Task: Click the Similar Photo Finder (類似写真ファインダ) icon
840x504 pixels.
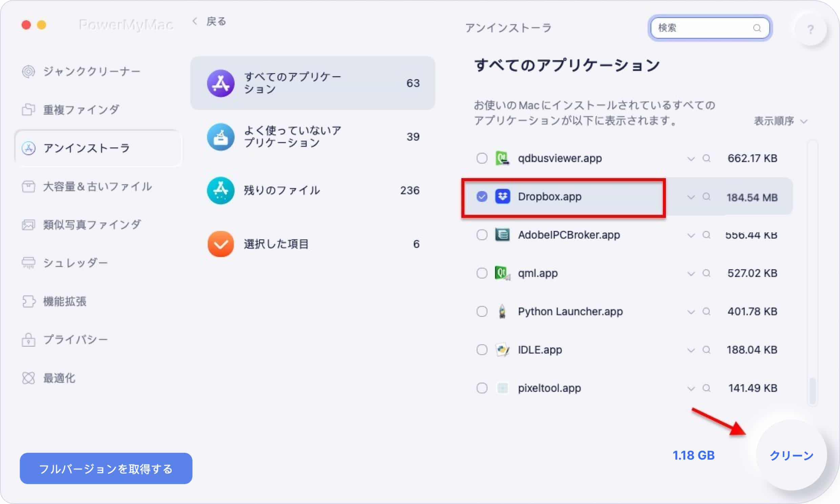Action: click(x=28, y=225)
